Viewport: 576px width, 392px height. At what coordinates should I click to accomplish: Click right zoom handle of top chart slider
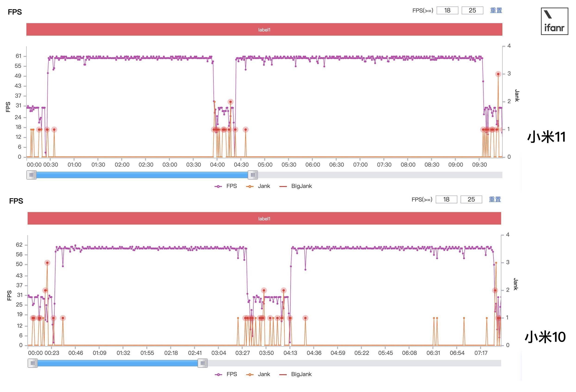pyautogui.click(x=253, y=175)
